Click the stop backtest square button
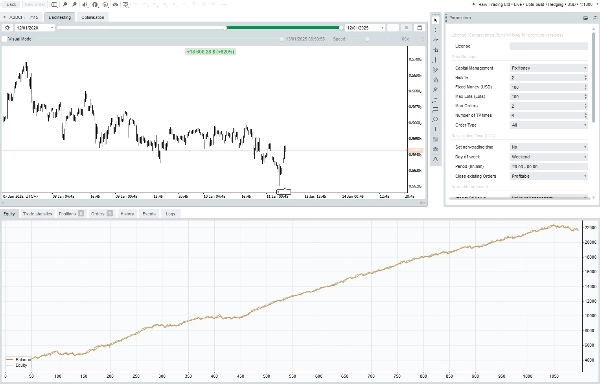 click(x=406, y=28)
